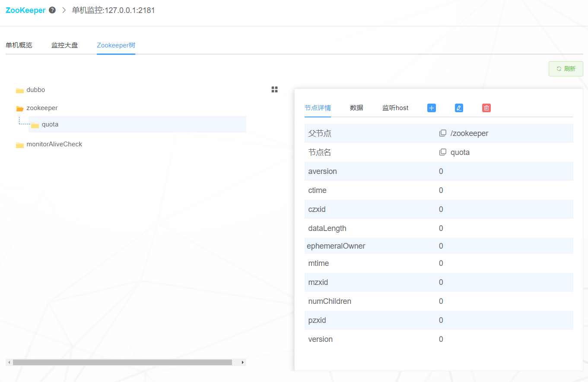Click the 父节点 label cell
588x382 pixels.
click(320, 133)
